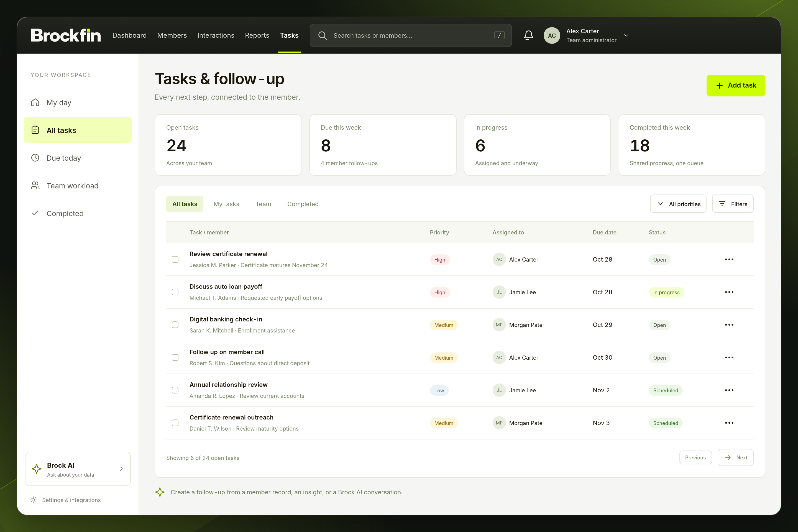The width and height of the screenshot is (798, 532).
Task: Open Members in top navigation
Action: [172, 35]
